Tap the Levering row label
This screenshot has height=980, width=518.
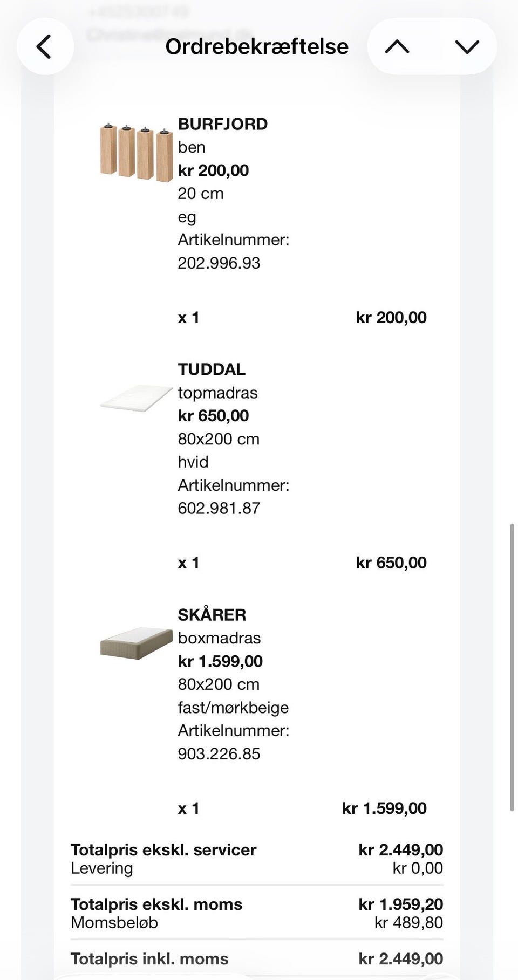[102, 868]
